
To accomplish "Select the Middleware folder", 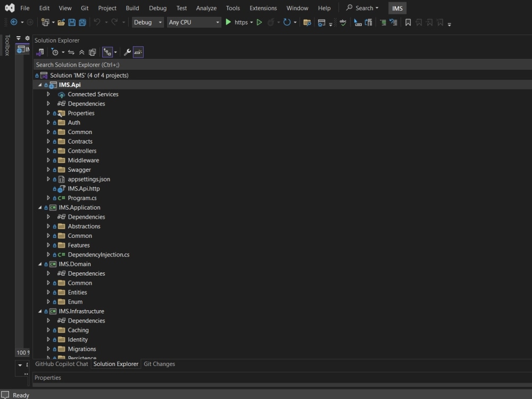I will coord(84,160).
